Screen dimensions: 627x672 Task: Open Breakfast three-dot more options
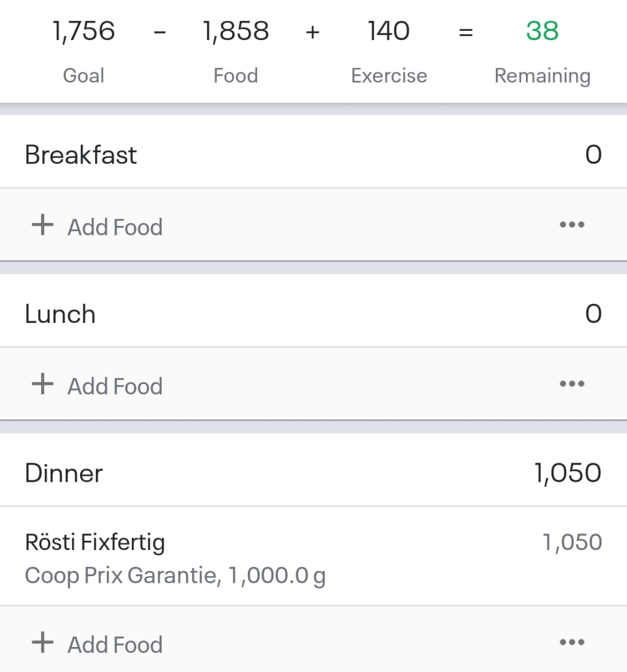coord(571,225)
